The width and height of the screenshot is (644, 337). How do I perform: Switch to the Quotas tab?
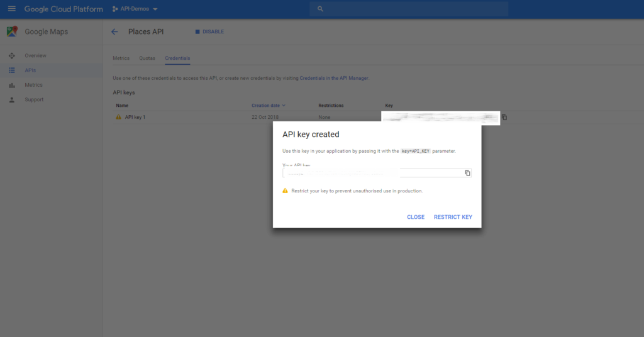click(147, 58)
